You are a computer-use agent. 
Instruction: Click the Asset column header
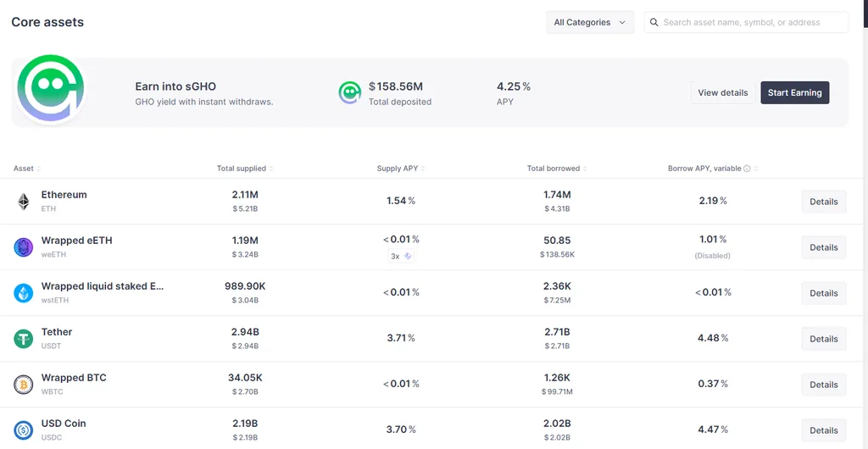tap(23, 169)
